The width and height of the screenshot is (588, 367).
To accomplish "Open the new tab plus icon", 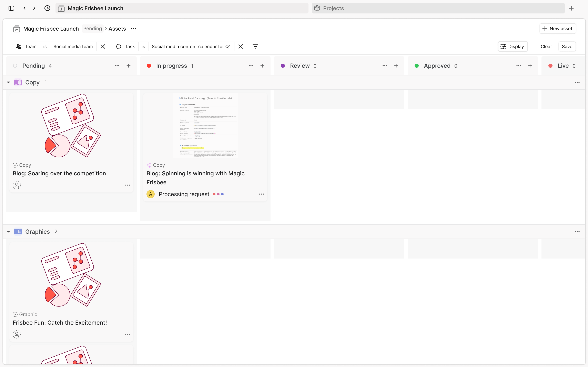I will pyautogui.click(x=571, y=8).
